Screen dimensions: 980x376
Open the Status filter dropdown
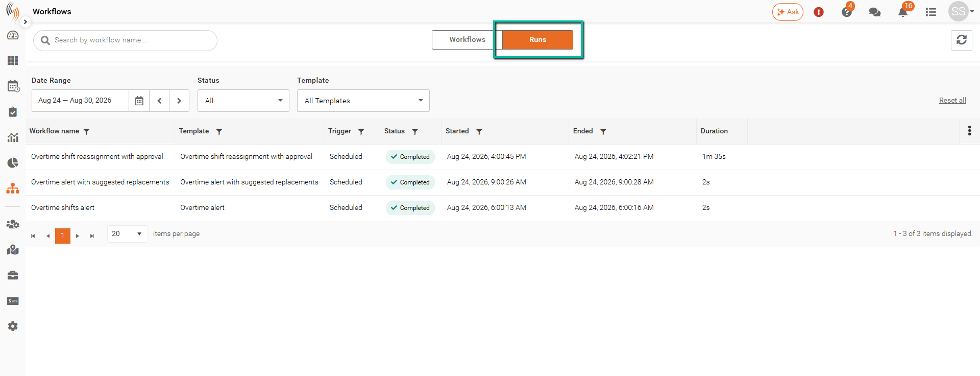click(243, 101)
